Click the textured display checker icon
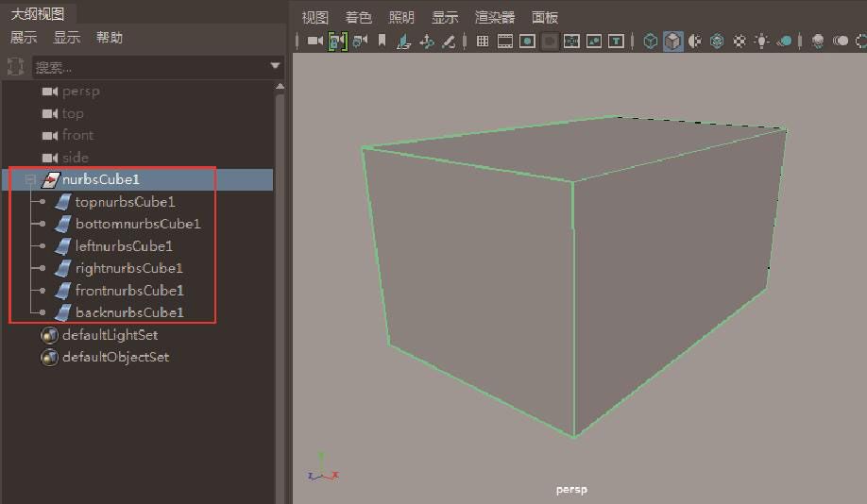The height and width of the screenshot is (504, 867). tap(739, 42)
